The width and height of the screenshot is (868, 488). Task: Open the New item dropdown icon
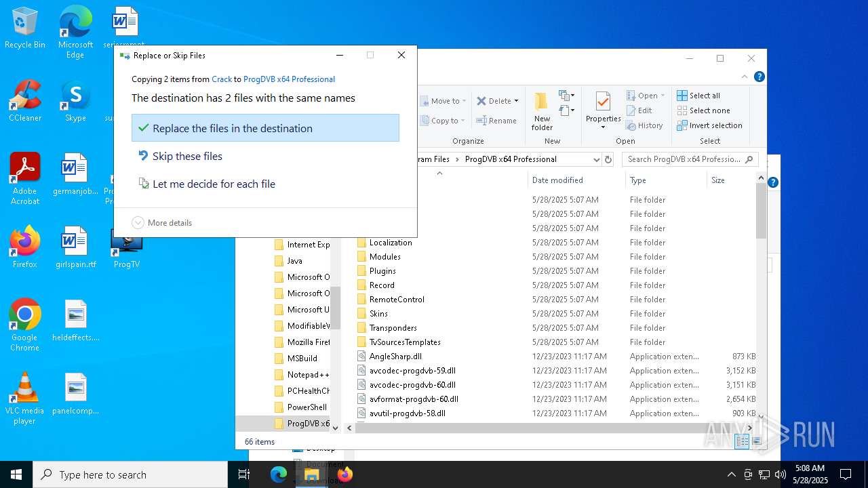click(567, 96)
